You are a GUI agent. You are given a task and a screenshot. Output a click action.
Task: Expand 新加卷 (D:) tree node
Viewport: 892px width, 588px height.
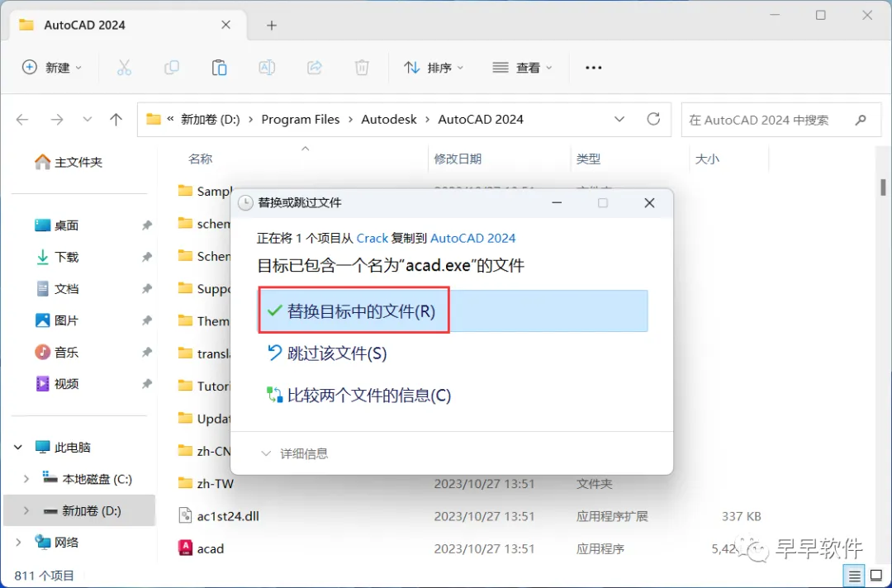tap(26, 510)
